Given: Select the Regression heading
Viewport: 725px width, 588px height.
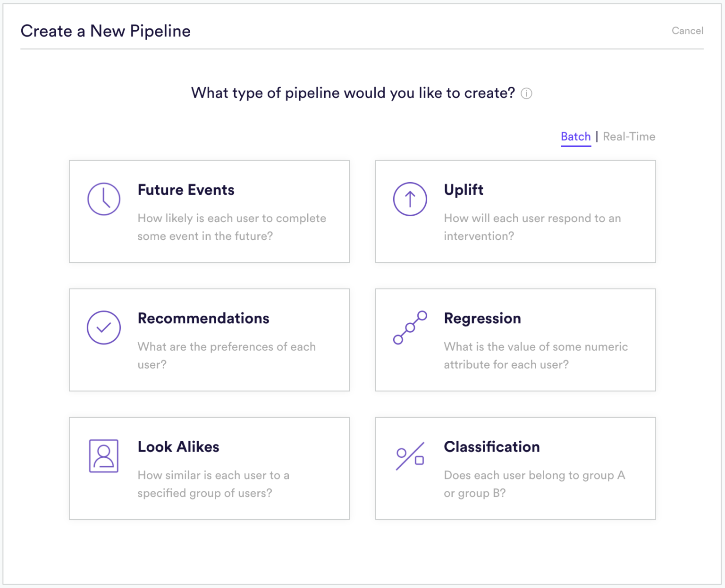Looking at the screenshot, I should click(x=482, y=319).
